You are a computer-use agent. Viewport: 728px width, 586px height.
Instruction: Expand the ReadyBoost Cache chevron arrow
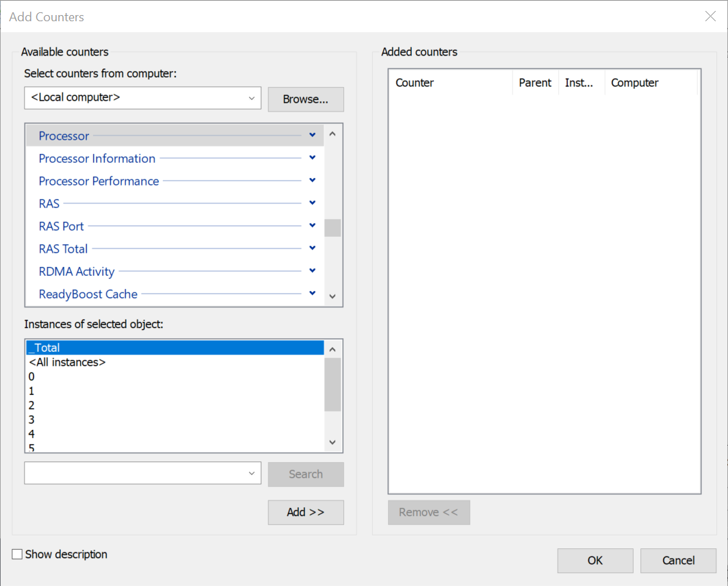[312, 294]
